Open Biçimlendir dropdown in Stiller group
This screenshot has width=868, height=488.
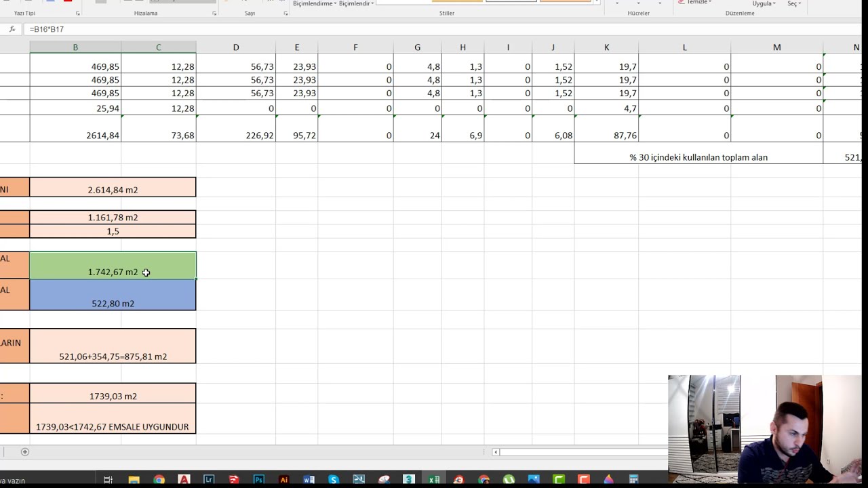coord(357,3)
